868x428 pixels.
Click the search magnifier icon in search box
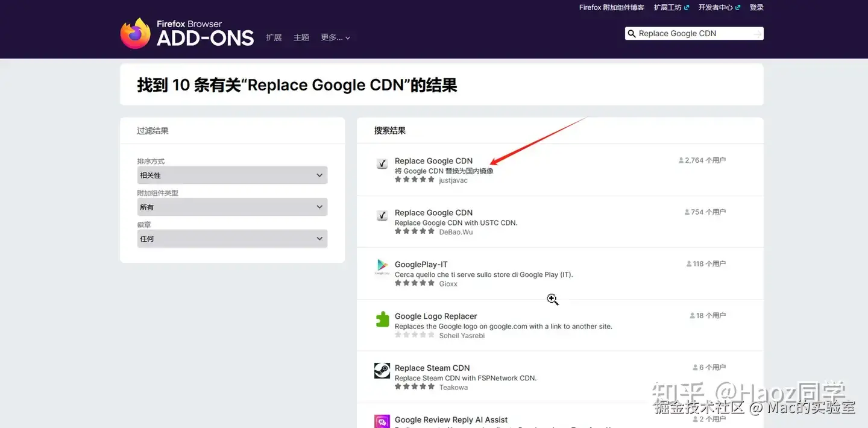pos(632,34)
